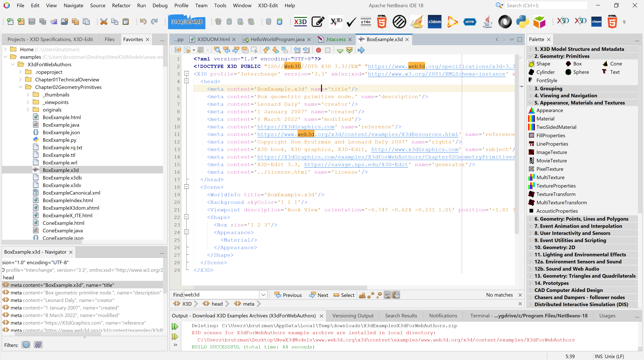Jump to previous bookmark
The image size is (644, 360).
(266, 50)
